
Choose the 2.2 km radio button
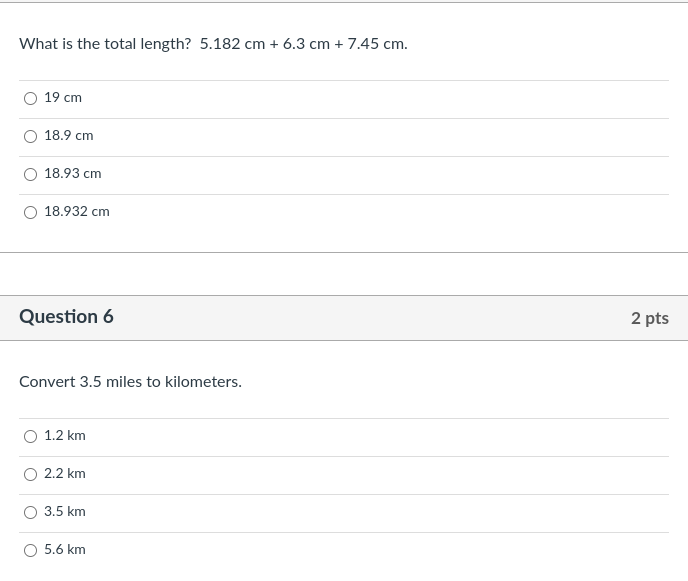(30, 474)
